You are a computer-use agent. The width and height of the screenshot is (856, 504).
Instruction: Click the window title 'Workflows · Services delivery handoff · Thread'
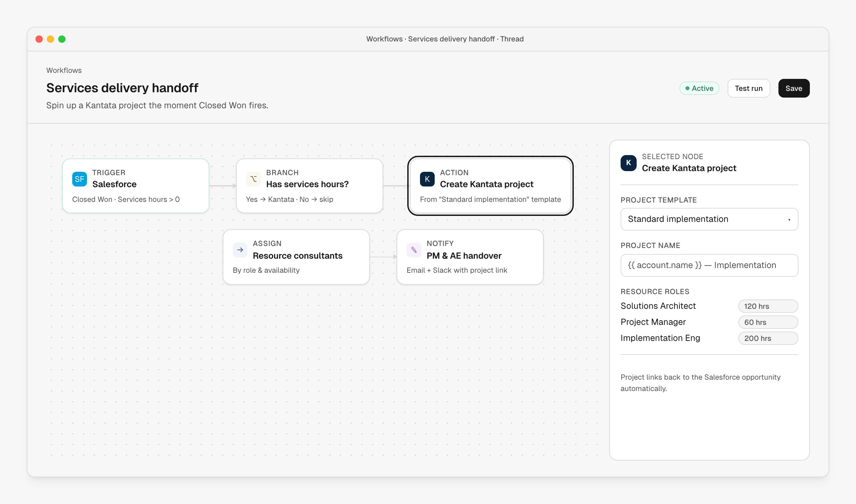445,39
